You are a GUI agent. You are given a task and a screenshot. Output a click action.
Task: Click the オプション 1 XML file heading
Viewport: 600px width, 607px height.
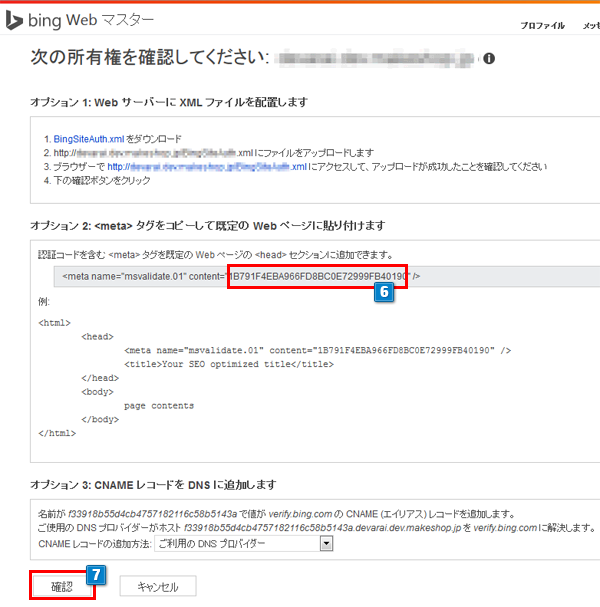pos(169,101)
